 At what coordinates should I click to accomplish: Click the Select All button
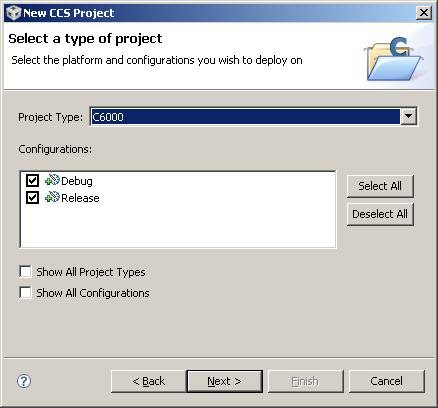click(380, 186)
